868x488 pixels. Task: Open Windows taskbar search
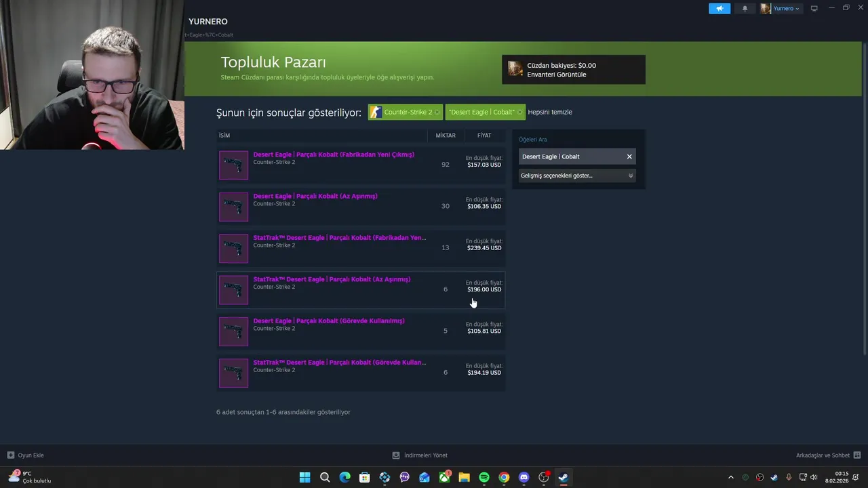click(x=325, y=477)
